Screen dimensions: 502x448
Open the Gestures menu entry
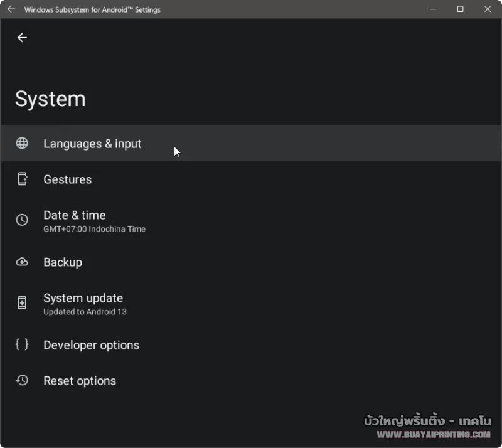pos(67,179)
